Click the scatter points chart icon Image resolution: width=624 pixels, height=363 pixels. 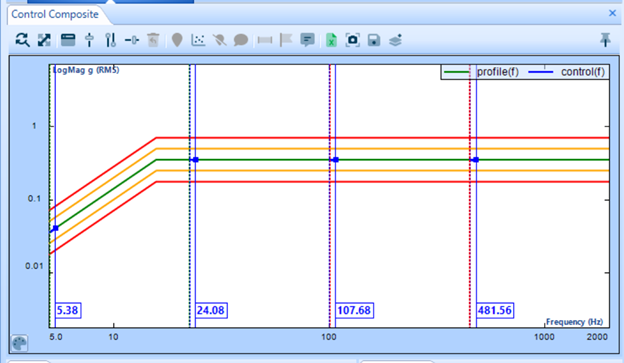[198, 40]
